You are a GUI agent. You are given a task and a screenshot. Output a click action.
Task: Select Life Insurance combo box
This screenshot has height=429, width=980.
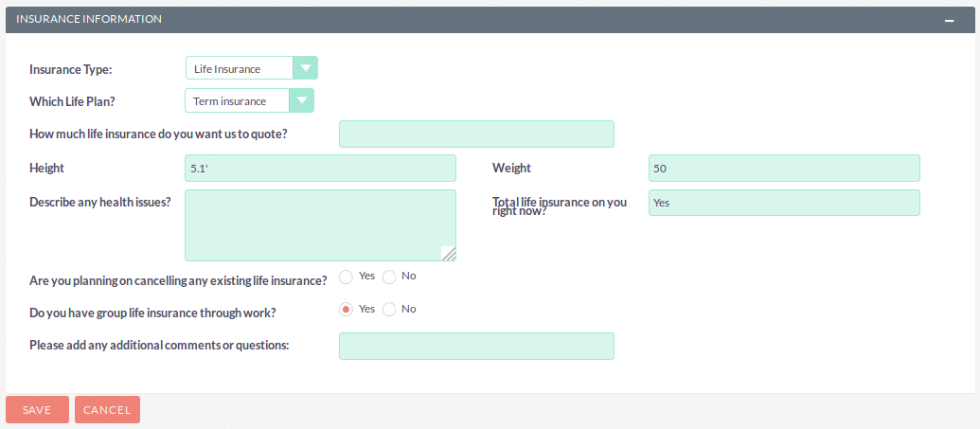coord(252,68)
